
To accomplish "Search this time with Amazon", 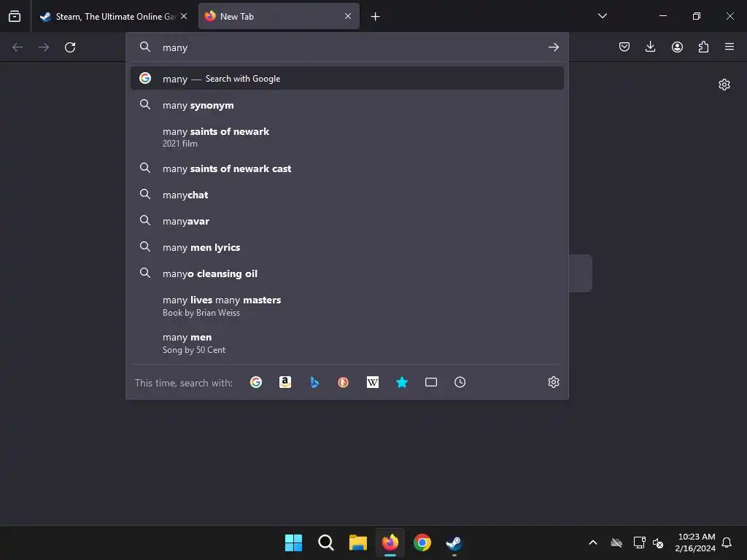I will (285, 382).
